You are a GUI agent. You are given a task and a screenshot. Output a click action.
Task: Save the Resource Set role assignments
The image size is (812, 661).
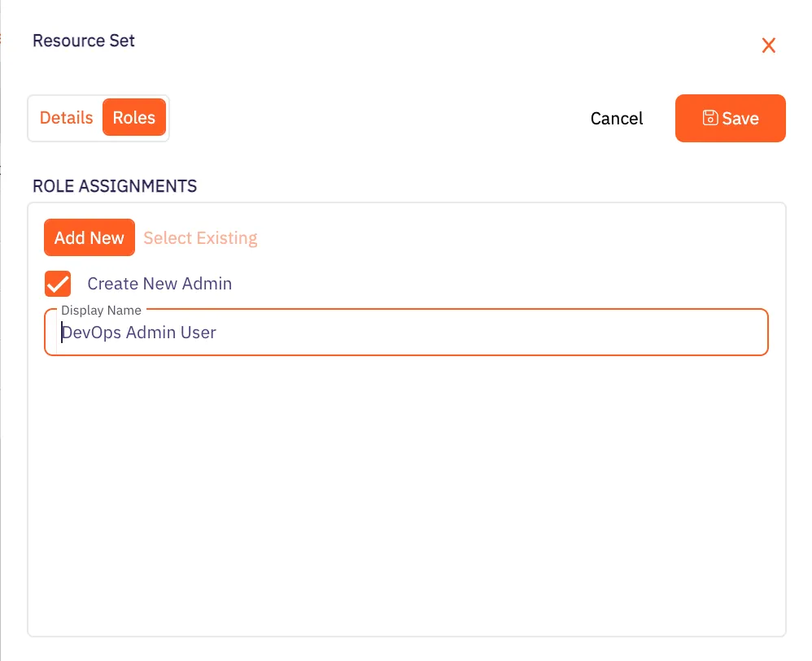tap(730, 118)
